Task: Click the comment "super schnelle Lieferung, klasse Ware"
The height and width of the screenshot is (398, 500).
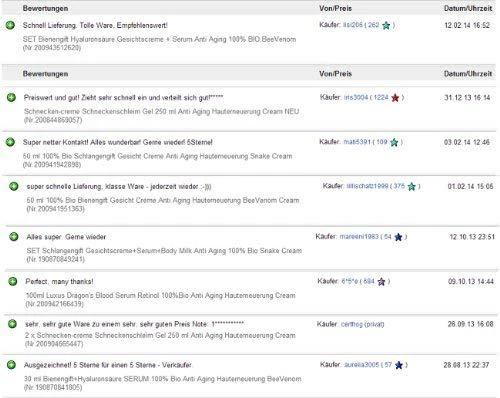Action: click(119, 187)
